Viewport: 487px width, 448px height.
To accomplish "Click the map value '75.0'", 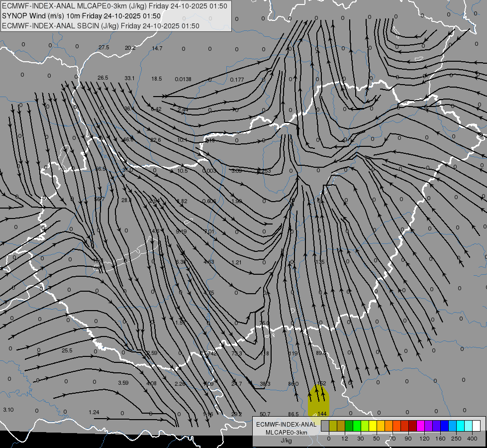I will 264,323.
